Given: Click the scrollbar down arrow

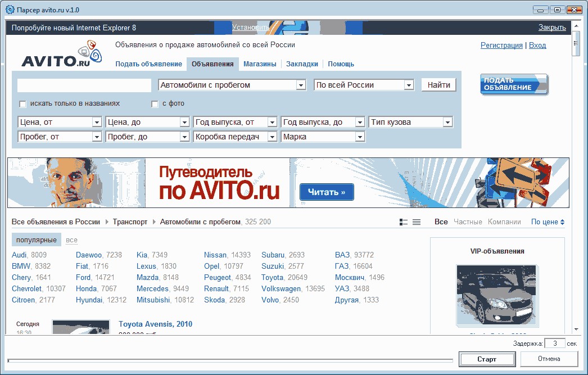Looking at the screenshot, I should (x=576, y=329).
